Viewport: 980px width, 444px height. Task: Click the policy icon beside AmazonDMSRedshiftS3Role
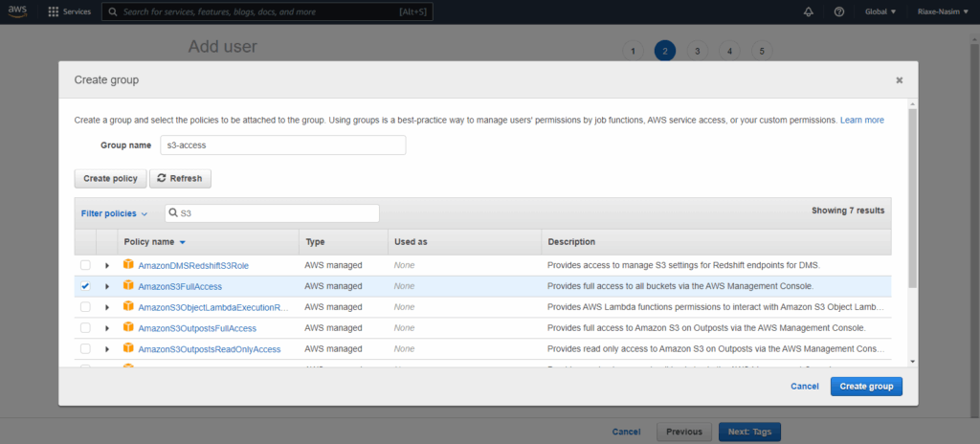[128, 265]
